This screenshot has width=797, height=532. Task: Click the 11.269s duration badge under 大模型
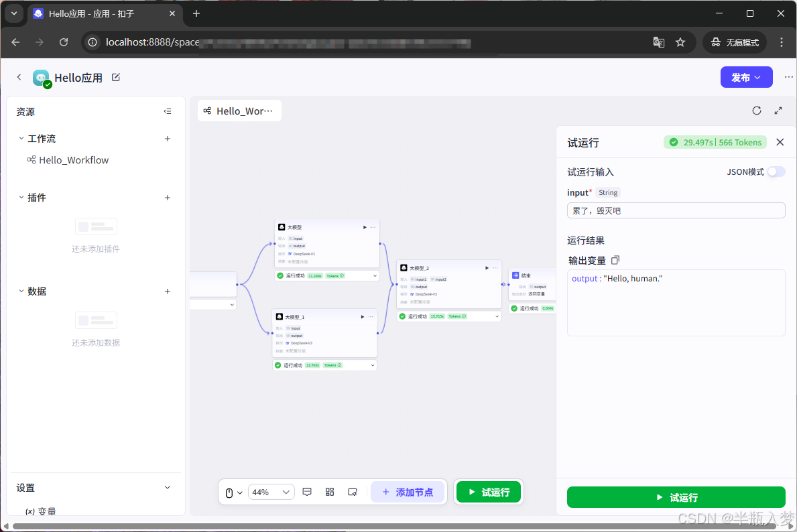click(x=314, y=276)
